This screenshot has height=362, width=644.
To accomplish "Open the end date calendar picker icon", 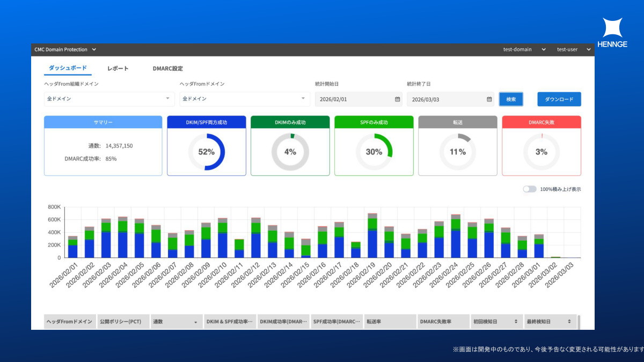I will [x=488, y=99].
